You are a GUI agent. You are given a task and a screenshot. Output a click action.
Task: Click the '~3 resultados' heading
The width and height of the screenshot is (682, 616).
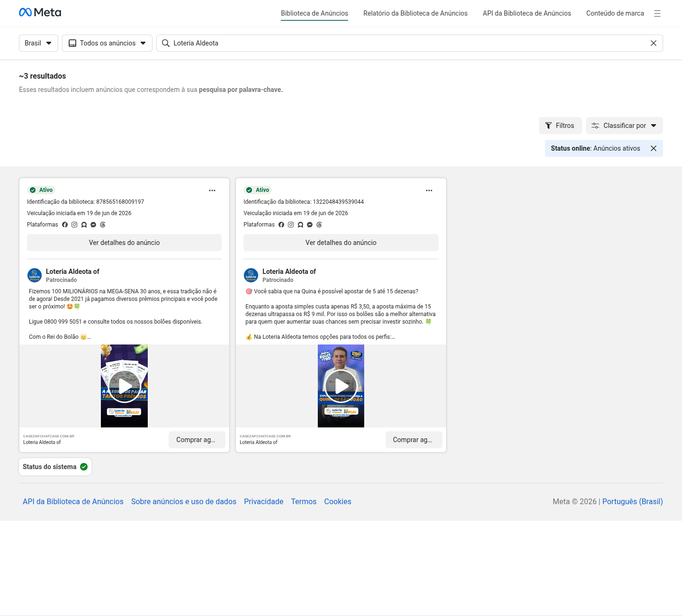(x=43, y=76)
